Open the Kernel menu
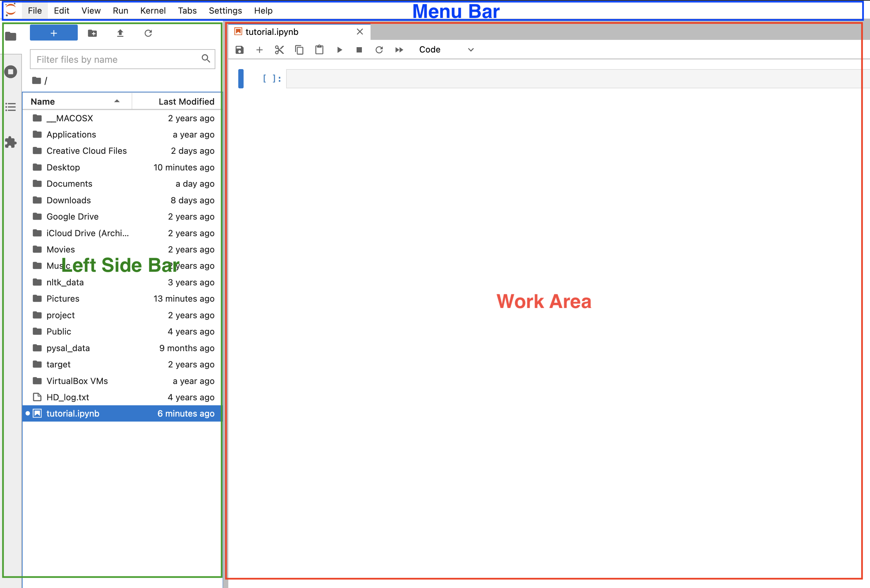Image resolution: width=870 pixels, height=588 pixels. point(153,11)
